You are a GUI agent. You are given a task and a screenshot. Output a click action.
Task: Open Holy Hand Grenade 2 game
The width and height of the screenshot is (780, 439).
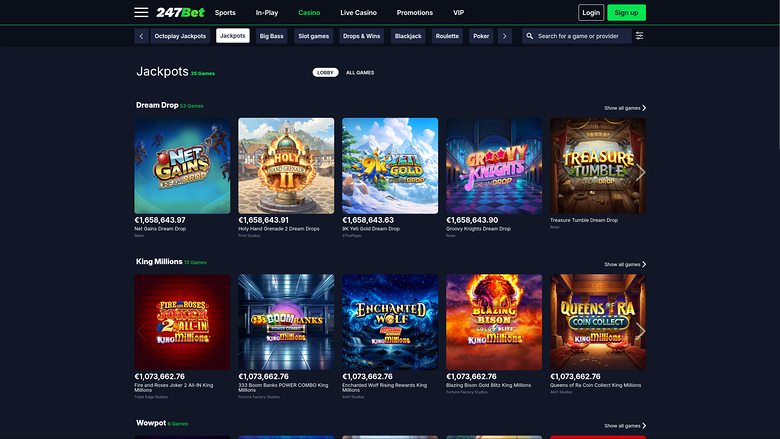tap(286, 166)
